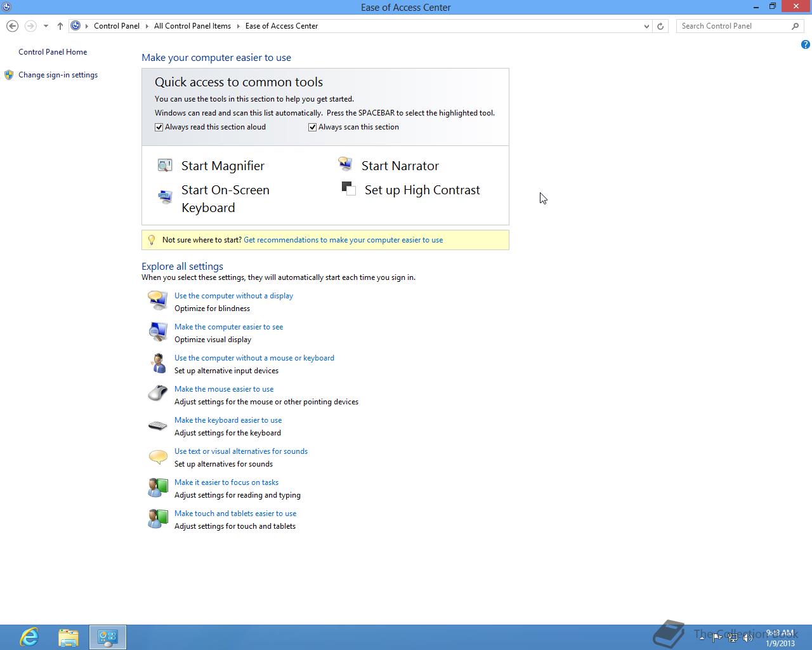
Task: Click the search magnifier icon
Action: [x=795, y=26]
